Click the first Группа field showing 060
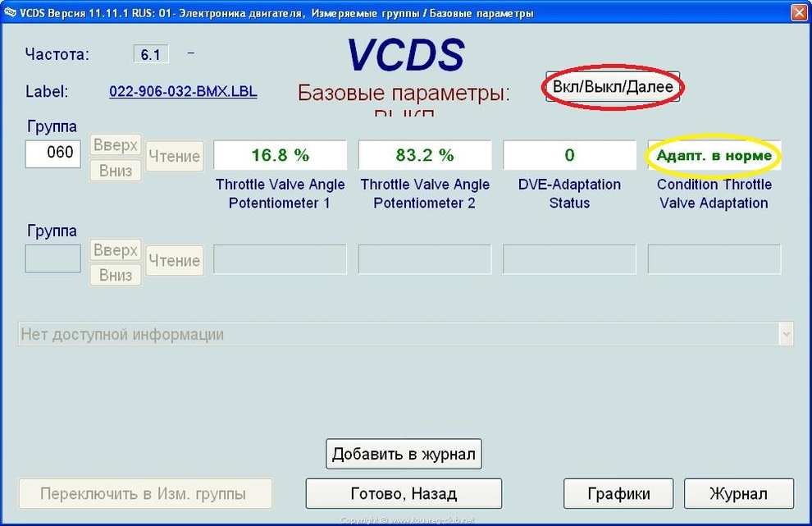Viewport: 812px width, 526px height. click(x=52, y=153)
